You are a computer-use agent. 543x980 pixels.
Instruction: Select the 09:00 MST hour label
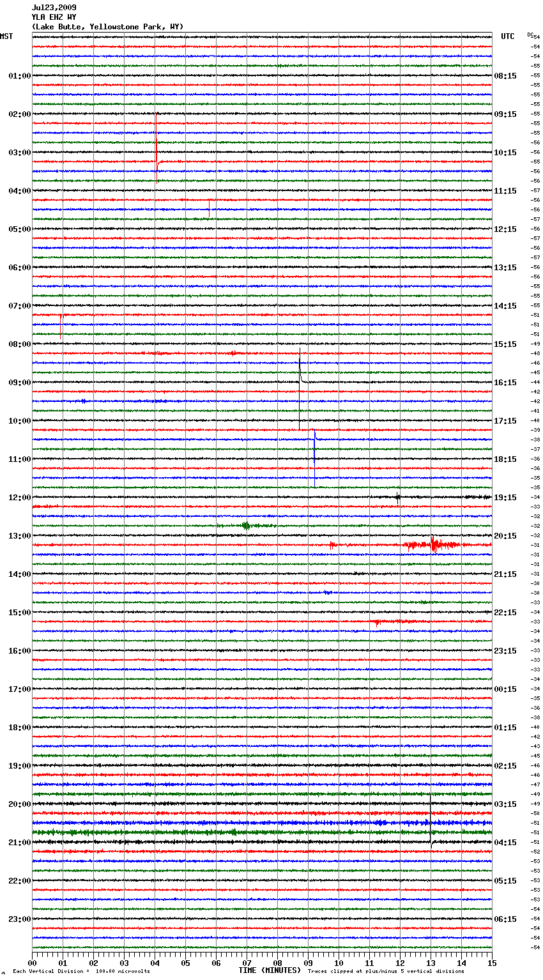tap(20, 383)
